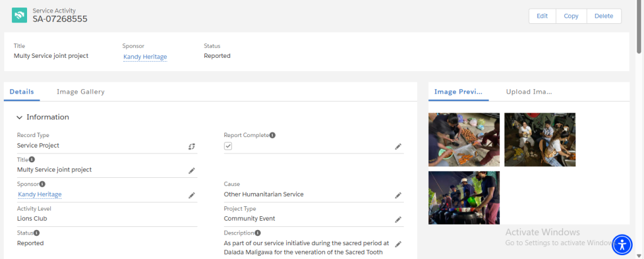Open the Sponsor field info icon
The height and width of the screenshot is (259, 644).
pos(42,184)
